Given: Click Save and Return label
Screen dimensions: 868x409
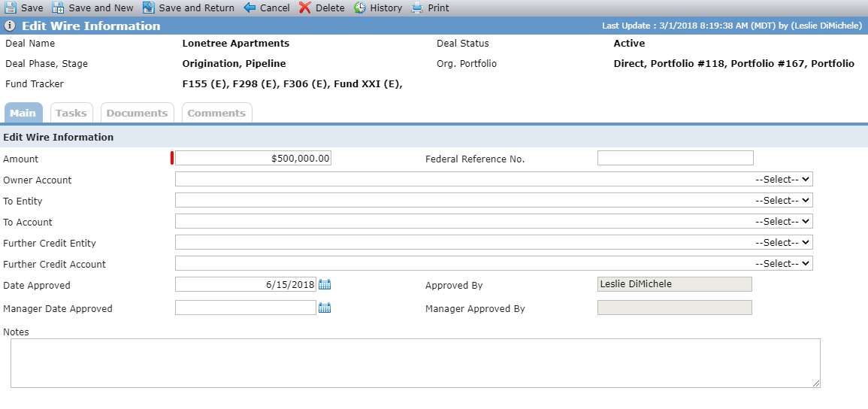Looking at the screenshot, I should pos(196,8).
